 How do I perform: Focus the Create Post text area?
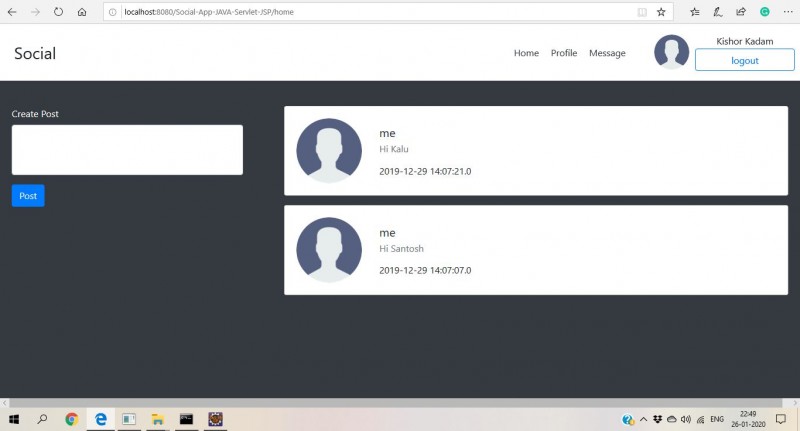tap(127, 150)
